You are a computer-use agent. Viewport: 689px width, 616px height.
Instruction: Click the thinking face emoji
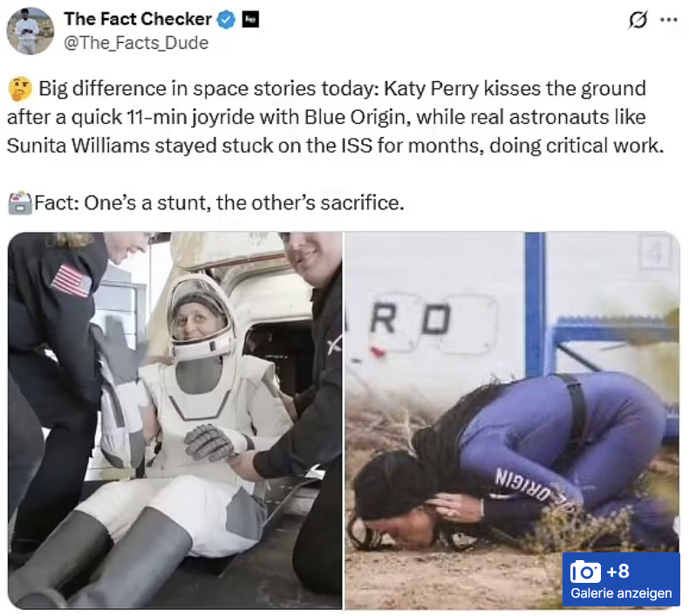point(20,89)
